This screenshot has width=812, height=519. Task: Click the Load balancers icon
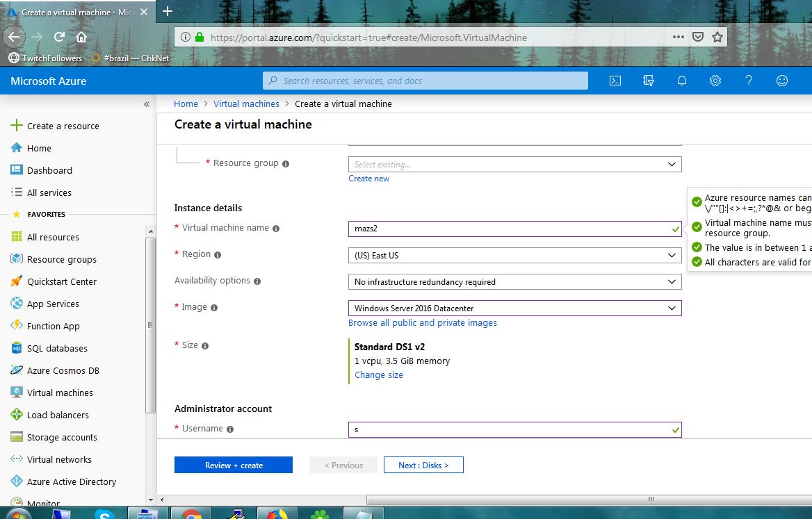(17, 415)
